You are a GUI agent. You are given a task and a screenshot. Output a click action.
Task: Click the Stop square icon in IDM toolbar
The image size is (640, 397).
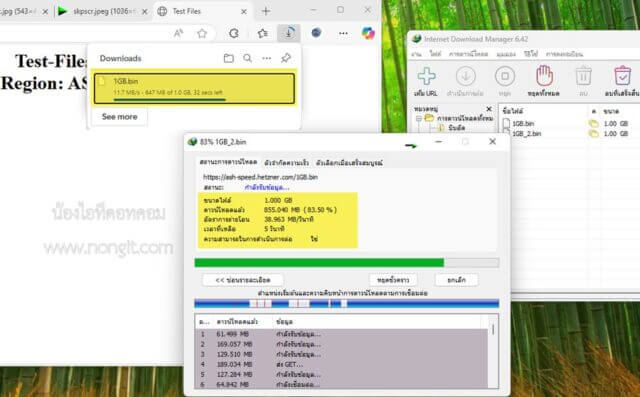point(504,76)
